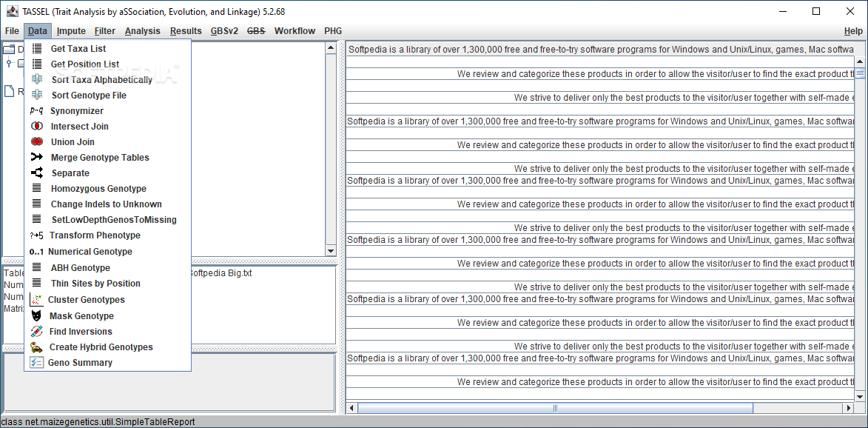The width and height of the screenshot is (868, 428).
Task: Click table vertical scrollbar up arrow
Action: [860, 61]
